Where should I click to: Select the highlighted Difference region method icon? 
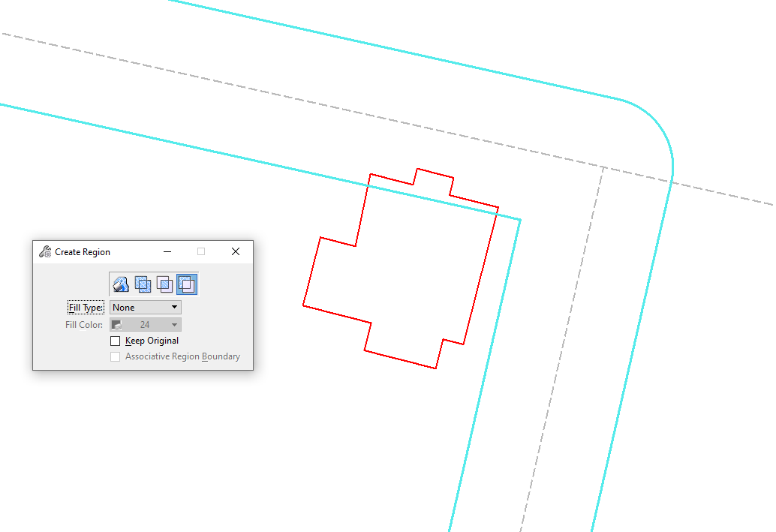[x=187, y=284]
